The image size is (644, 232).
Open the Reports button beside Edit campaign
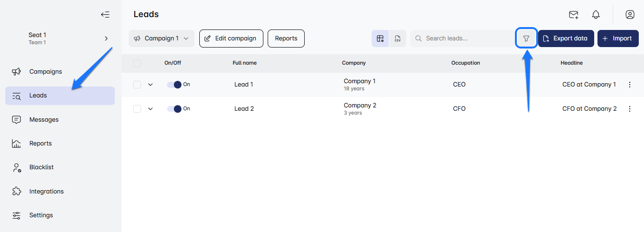coord(286,39)
